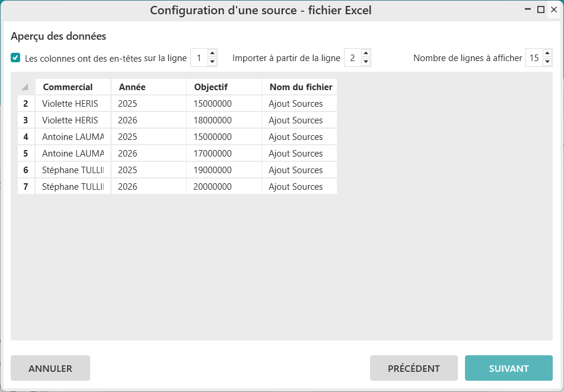Click the number of lines field
The image size is (564, 392).
click(534, 58)
